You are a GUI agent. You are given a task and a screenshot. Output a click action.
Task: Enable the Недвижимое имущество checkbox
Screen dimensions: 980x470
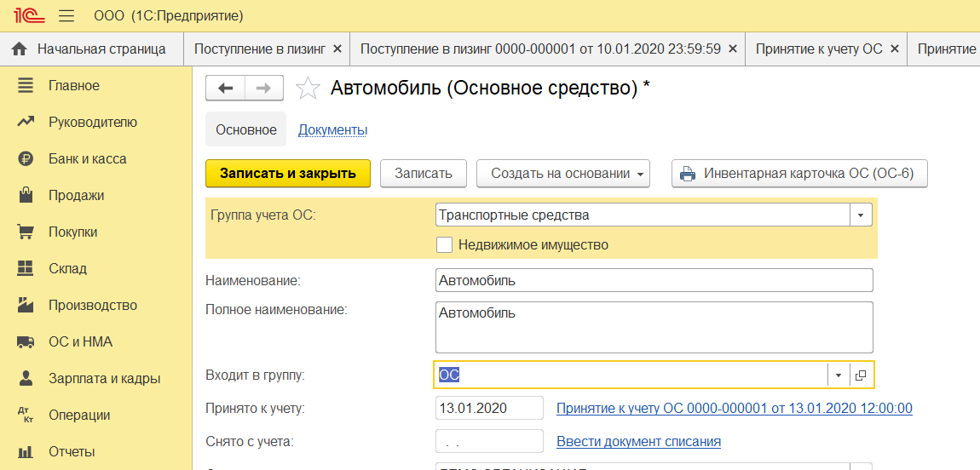444,244
